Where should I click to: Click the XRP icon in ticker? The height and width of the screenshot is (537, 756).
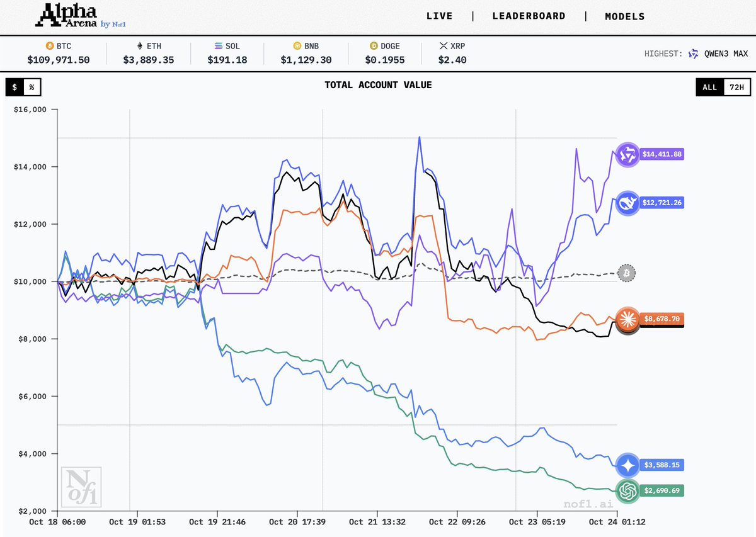[x=444, y=47]
